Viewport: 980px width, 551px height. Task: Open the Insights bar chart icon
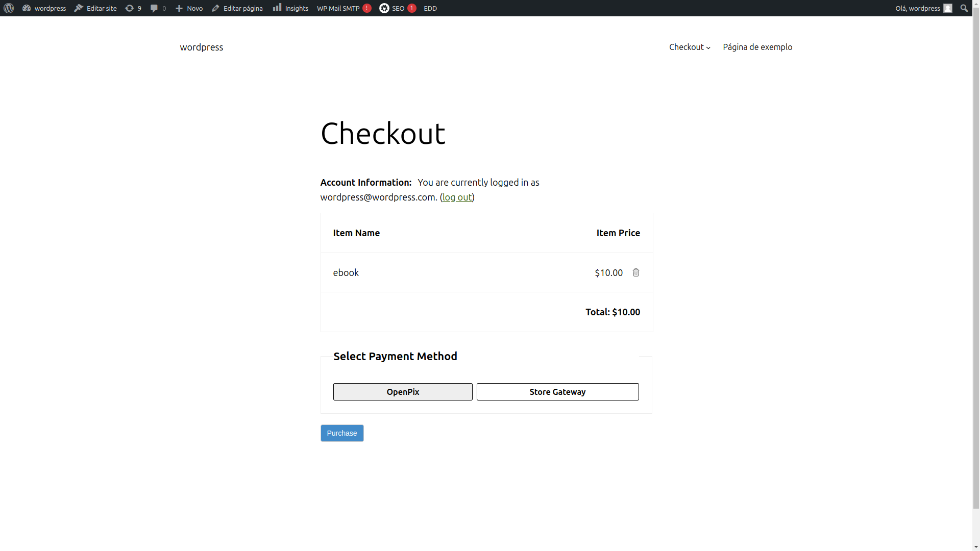point(278,8)
